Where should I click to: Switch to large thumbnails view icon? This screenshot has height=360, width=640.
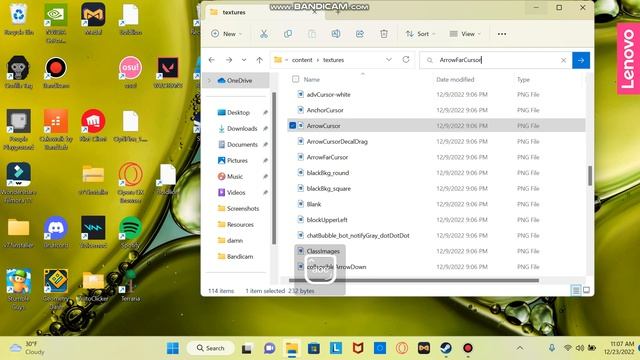coord(587,290)
